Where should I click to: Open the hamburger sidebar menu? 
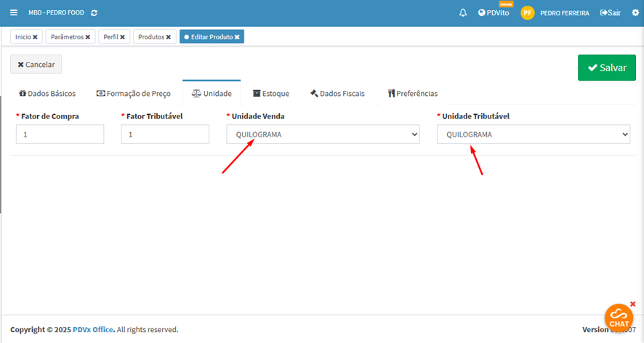[x=14, y=13]
